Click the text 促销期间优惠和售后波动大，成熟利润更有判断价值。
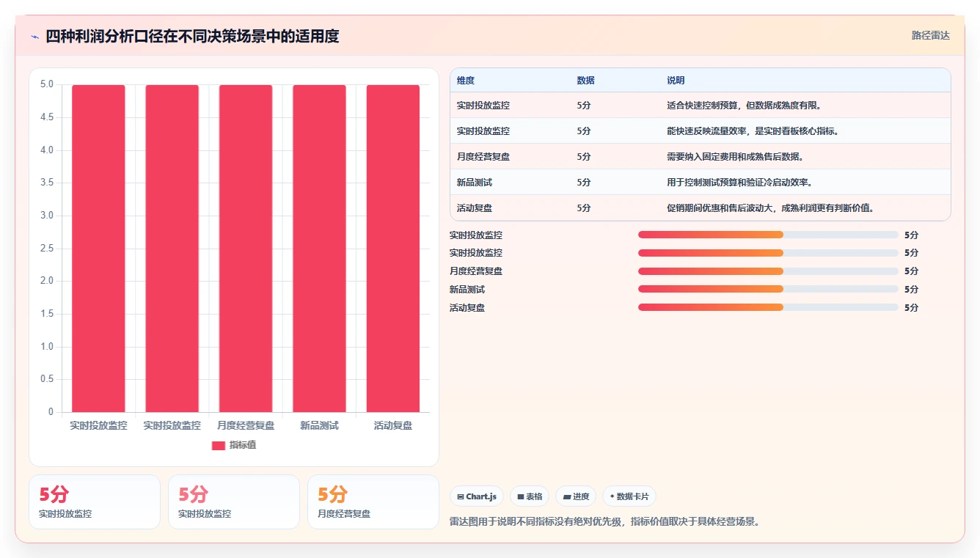980x558 pixels. [x=770, y=208]
